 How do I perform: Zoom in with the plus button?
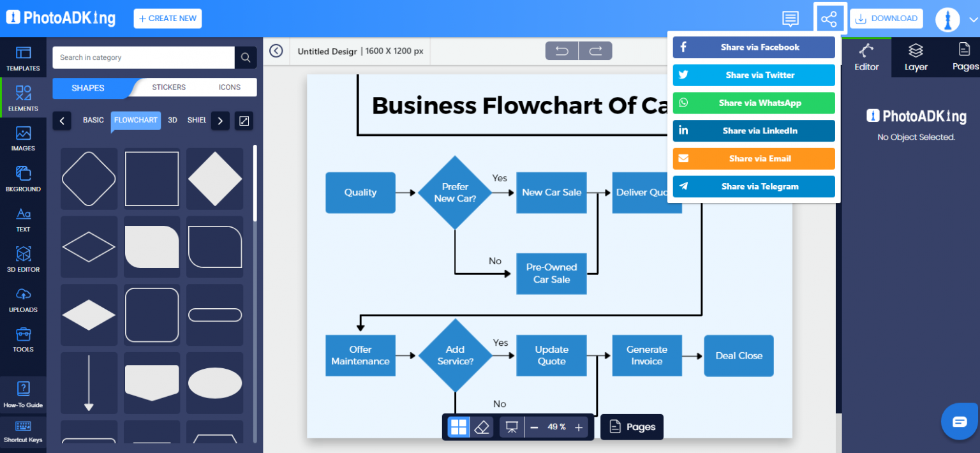579,427
